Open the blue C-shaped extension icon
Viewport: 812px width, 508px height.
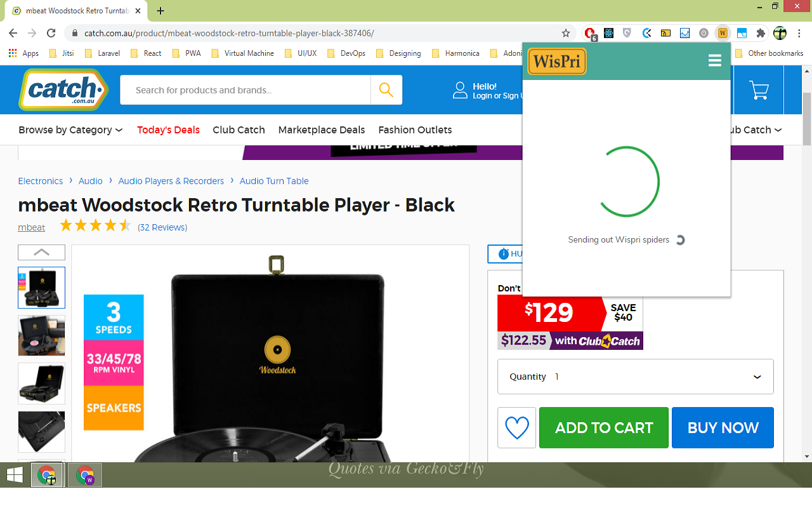point(646,33)
